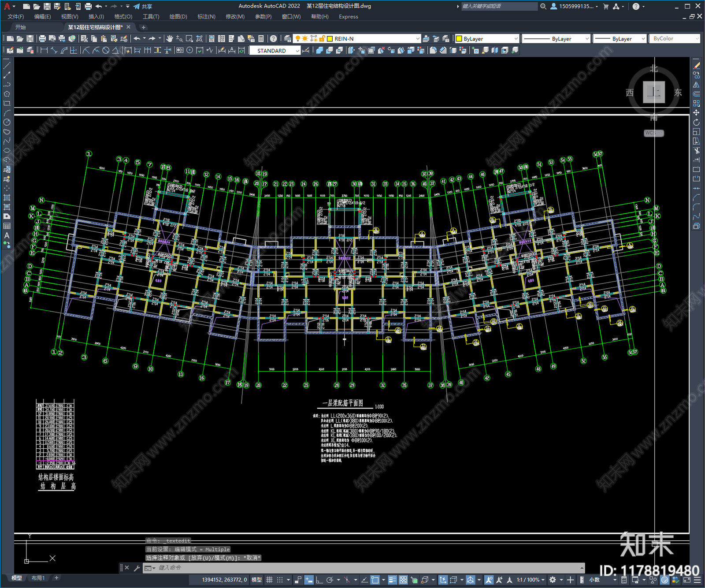This screenshot has height=588, width=705.
Task: Click the QuickCalc calculator icon
Action: (x=261, y=39)
